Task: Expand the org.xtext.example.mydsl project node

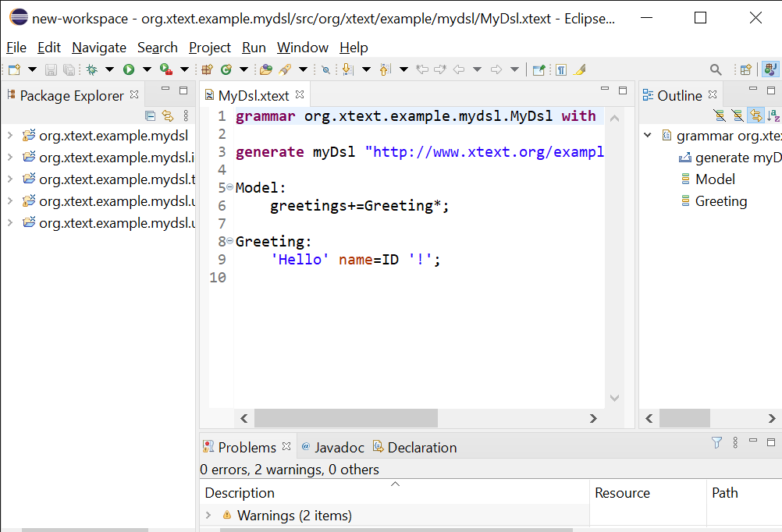Action: click(10, 136)
